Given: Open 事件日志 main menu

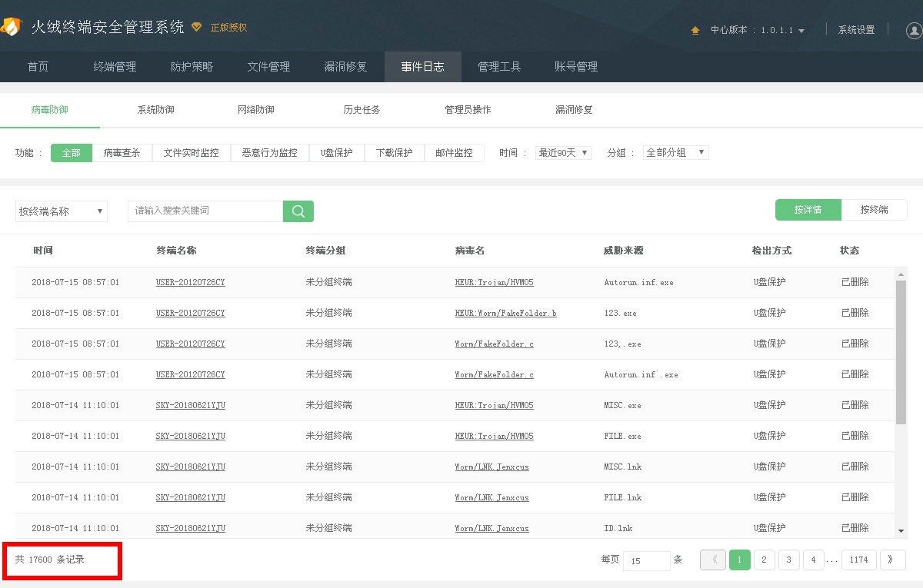Looking at the screenshot, I should (x=423, y=67).
